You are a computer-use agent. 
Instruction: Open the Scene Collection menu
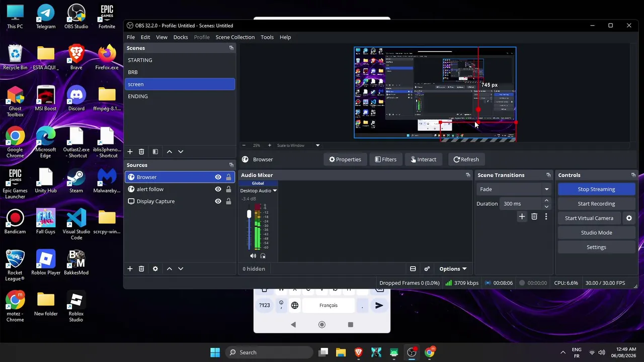(x=235, y=37)
